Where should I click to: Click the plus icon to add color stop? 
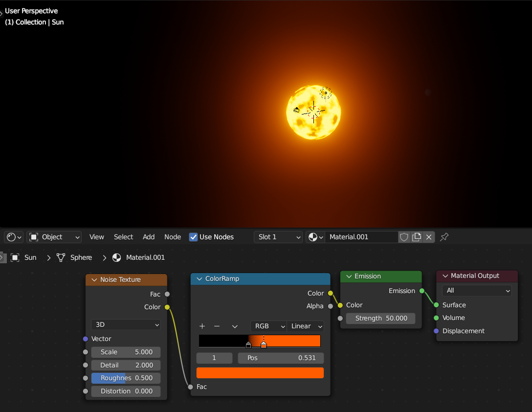click(x=202, y=326)
